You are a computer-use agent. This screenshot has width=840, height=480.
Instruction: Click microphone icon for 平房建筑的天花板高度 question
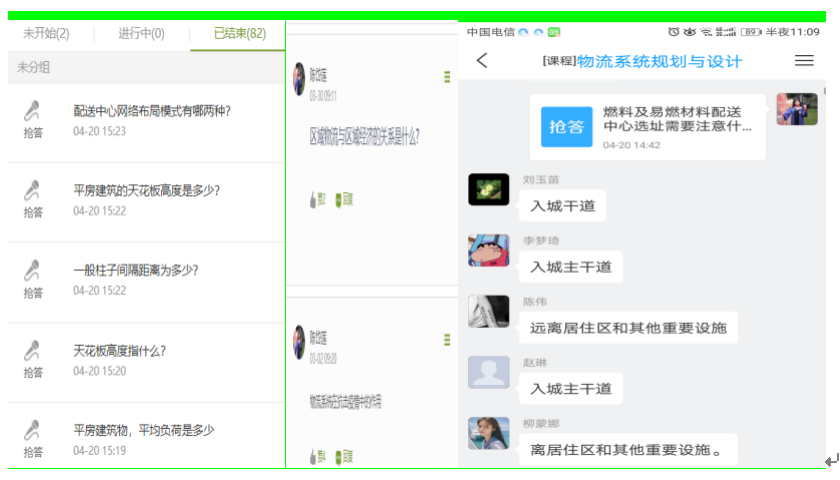tap(34, 190)
